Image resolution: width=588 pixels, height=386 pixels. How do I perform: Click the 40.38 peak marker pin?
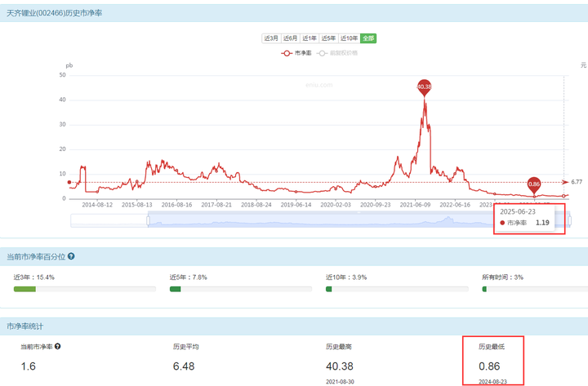[424, 87]
